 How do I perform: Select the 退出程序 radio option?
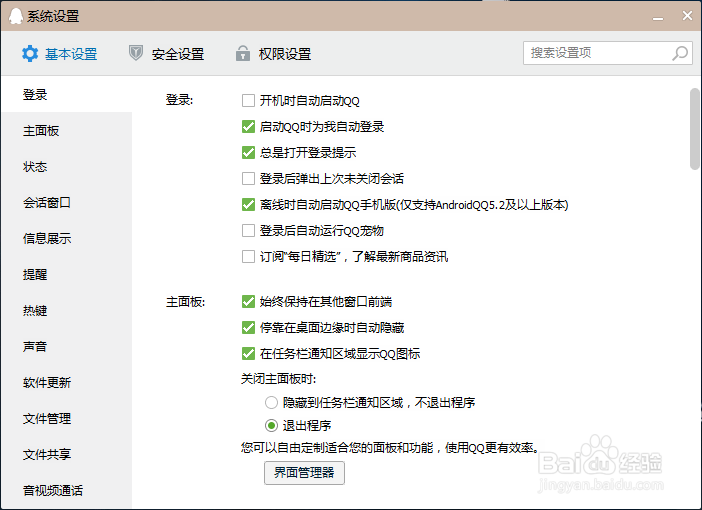271,425
